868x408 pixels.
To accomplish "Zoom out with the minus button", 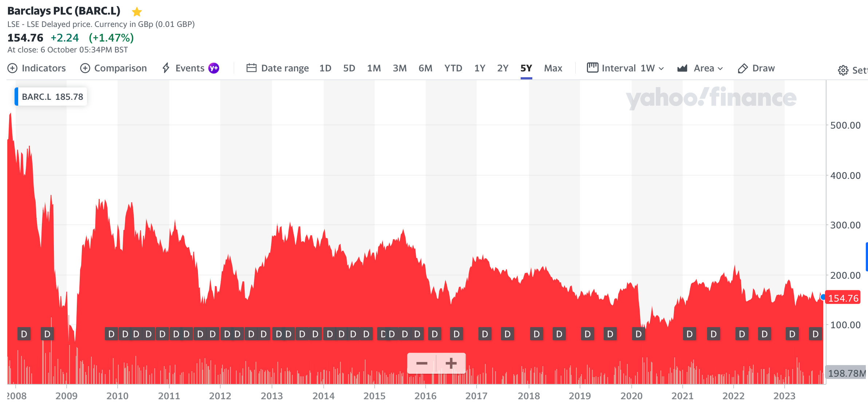I will (x=422, y=363).
